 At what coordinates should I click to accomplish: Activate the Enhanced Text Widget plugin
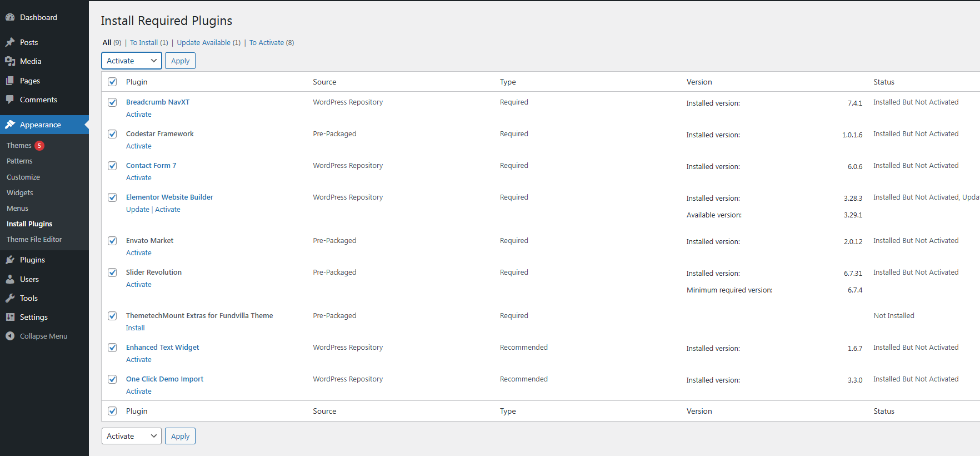pos(139,359)
